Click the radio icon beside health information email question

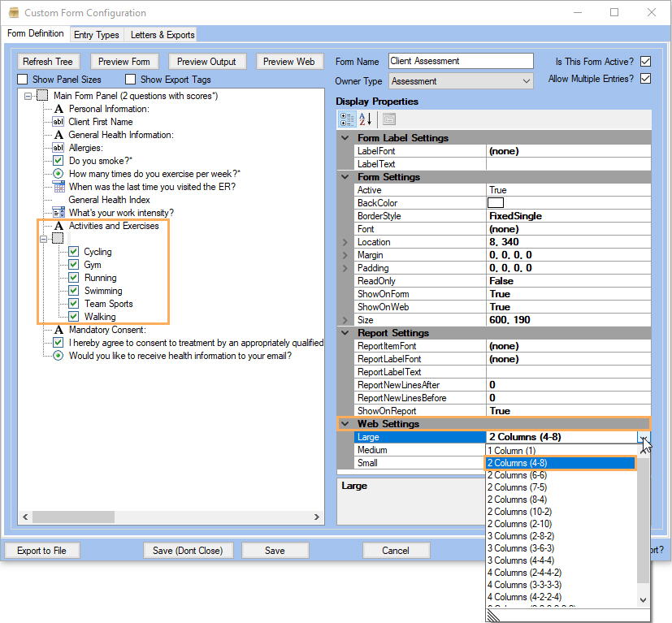(59, 356)
